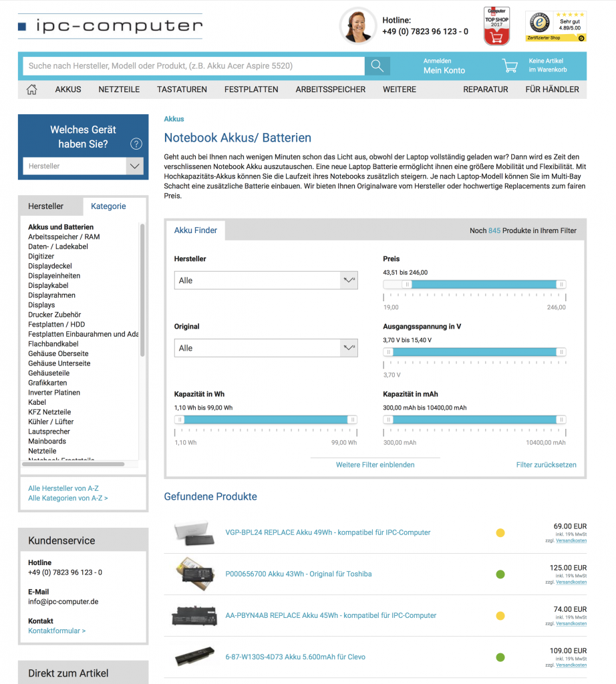Open VGP-BPL24 REPLACE Akku 49Wh product link
Image resolution: width=616 pixels, height=684 pixels.
tap(327, 532)
